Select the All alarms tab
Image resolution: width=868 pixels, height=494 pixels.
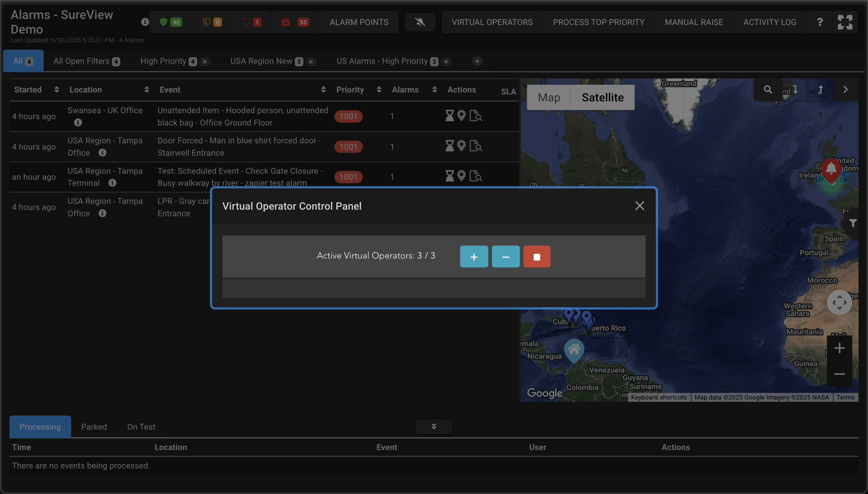23,61
